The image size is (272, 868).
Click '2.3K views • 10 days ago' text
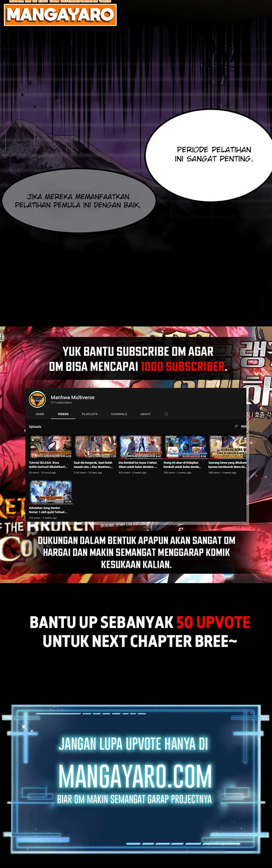tap(88, 472)
